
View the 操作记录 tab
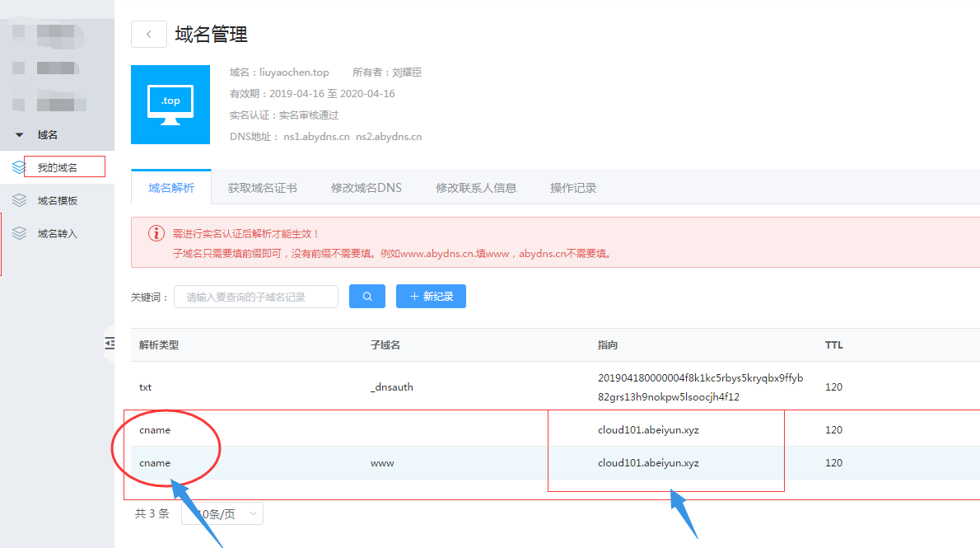(x=573, y=188)
